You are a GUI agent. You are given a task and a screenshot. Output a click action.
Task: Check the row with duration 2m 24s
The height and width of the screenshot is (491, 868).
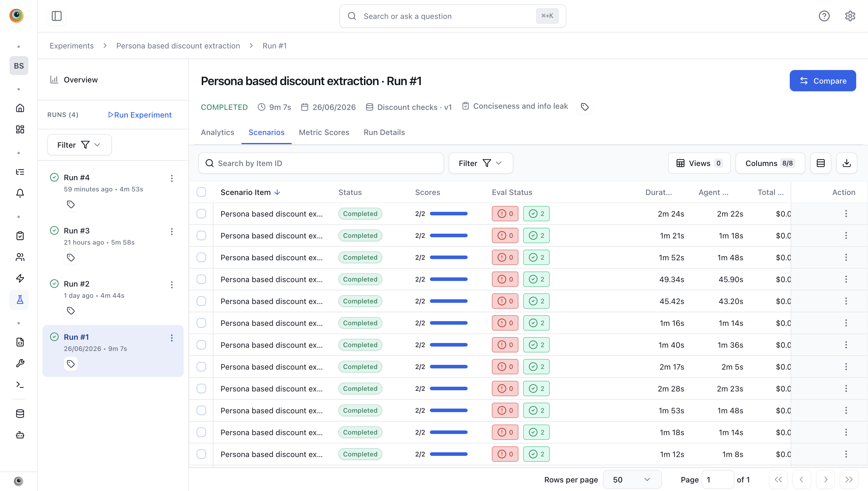201,214
